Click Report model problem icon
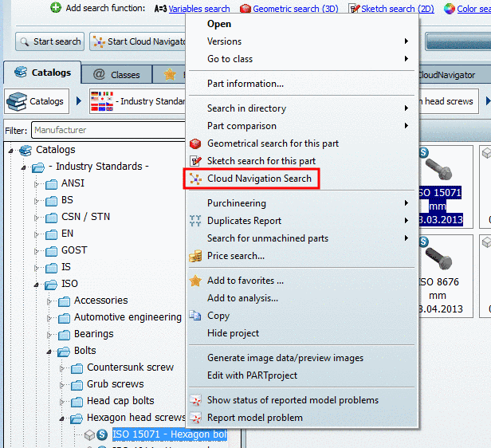Viewport: 491px width, 448px height. pos(195,418)
